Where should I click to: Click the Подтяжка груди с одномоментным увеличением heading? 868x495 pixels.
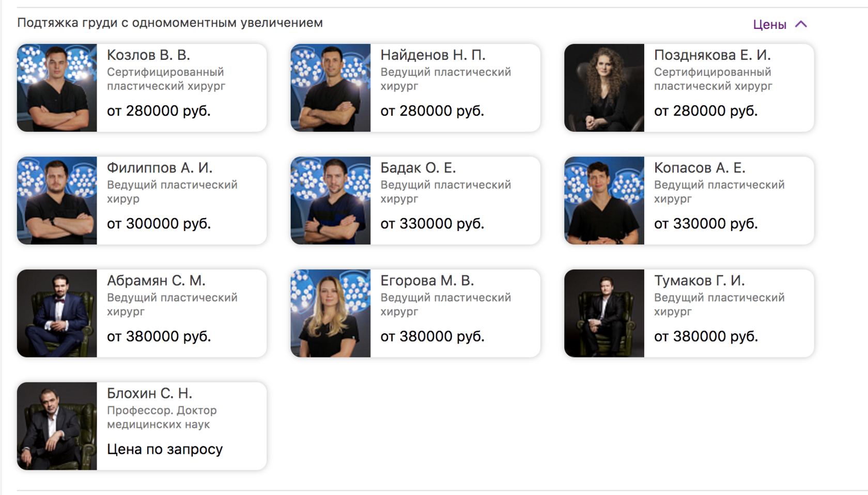point(170,23)
